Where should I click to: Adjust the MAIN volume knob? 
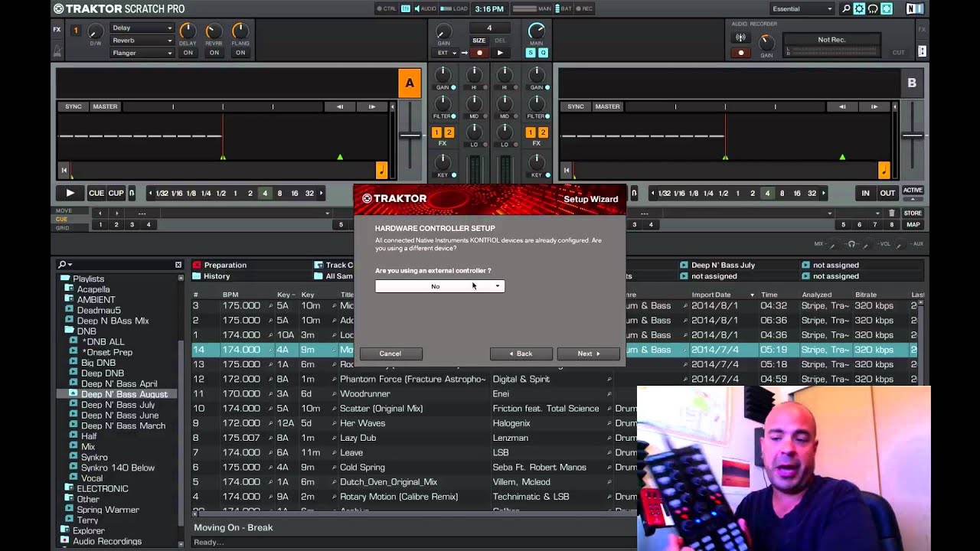click(x=537, y=31)
